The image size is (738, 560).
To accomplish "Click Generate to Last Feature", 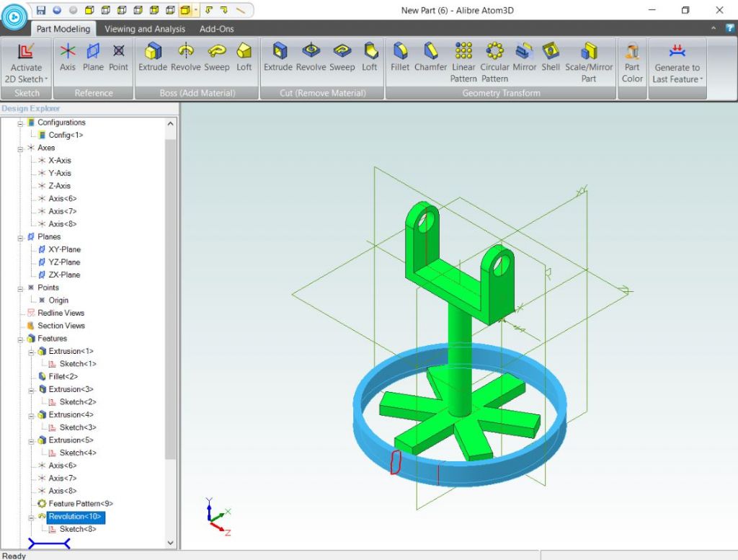I will click(x=677, y=63).
